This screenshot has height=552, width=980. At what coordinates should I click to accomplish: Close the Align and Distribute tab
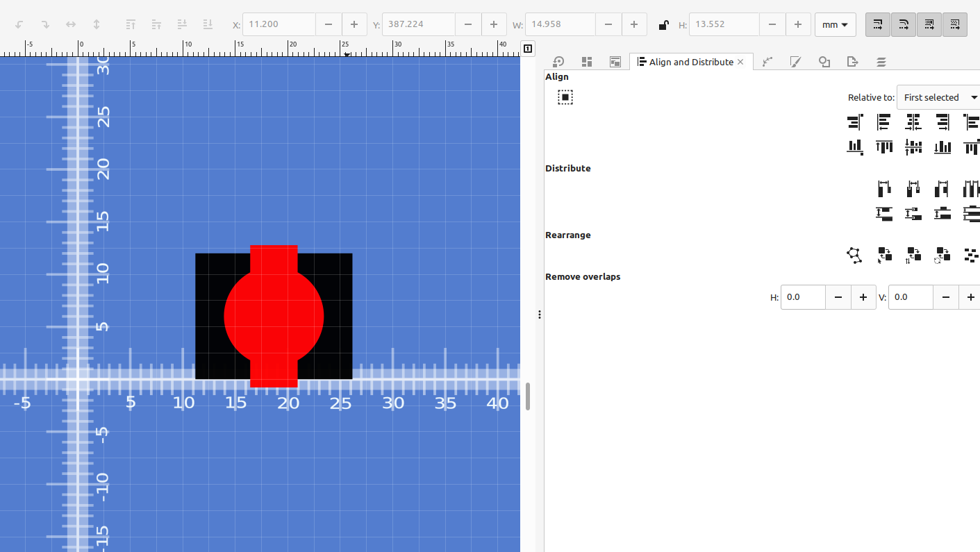click(x=740, y=61)
